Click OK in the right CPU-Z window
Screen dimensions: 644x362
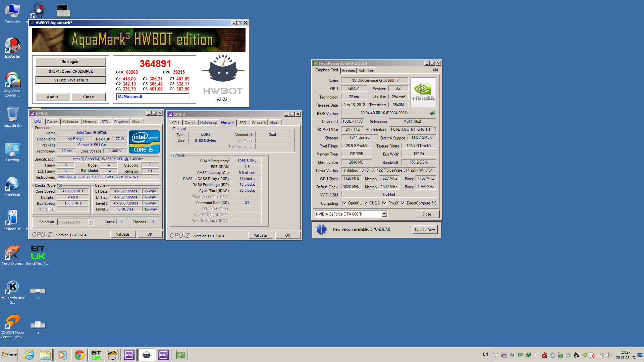287,236
